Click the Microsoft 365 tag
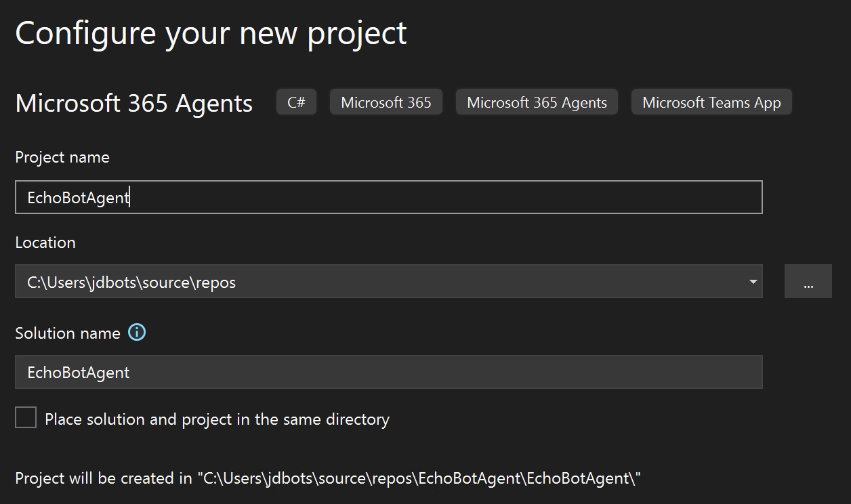This screenshot has width=851, height=504. point(386,102)
